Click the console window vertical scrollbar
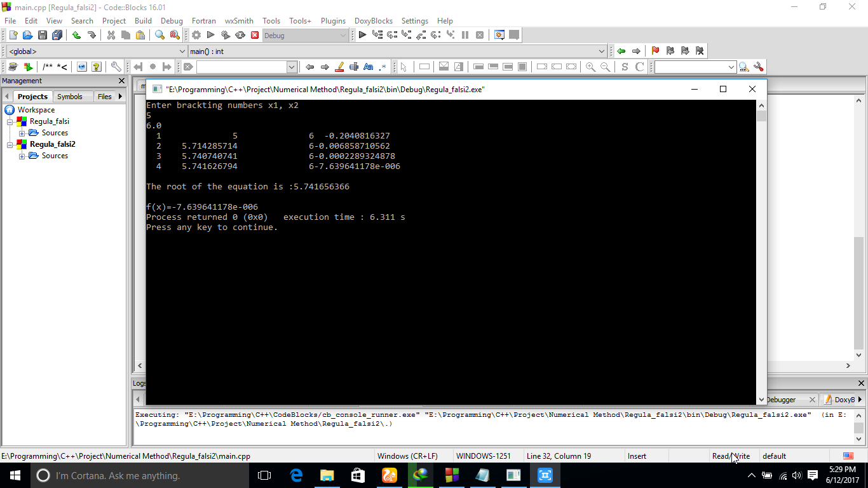The image size is (868, 488). coord(762,252)
